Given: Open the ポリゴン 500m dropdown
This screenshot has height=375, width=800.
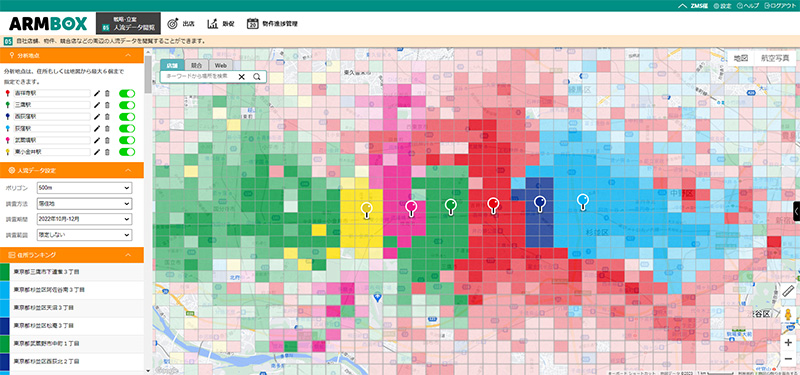Looking at the screenshot, I should tap(84, 188).
